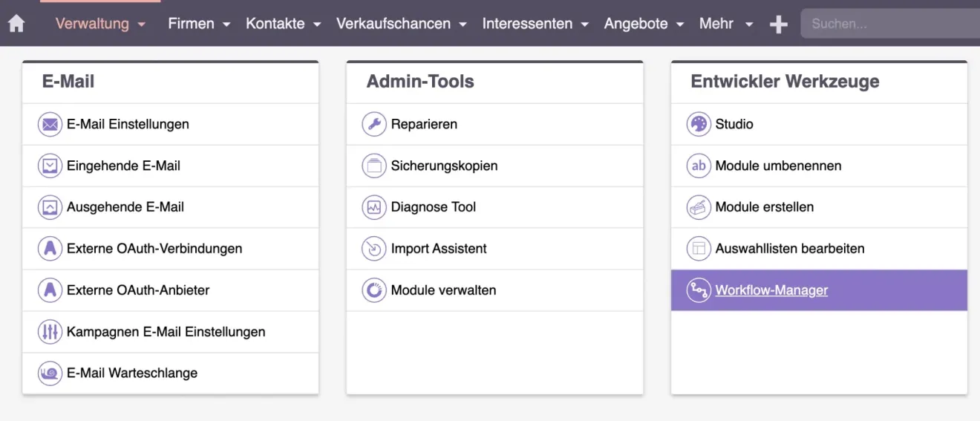Click the Kampagnen E-Mail Einstellungen sliders icon

pos(50,332)
